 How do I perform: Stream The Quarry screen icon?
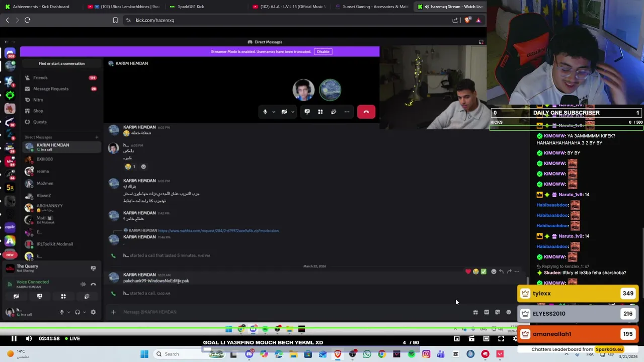tap(93, 268)
